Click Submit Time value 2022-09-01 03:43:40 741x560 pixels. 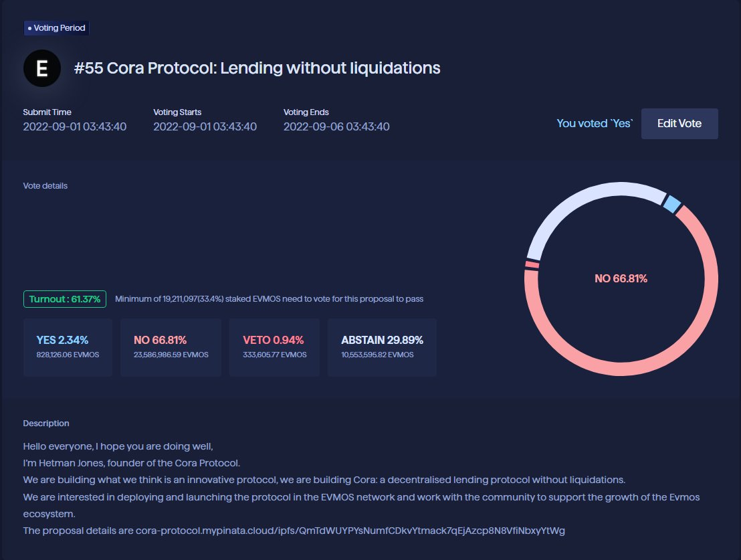point(75,126)
